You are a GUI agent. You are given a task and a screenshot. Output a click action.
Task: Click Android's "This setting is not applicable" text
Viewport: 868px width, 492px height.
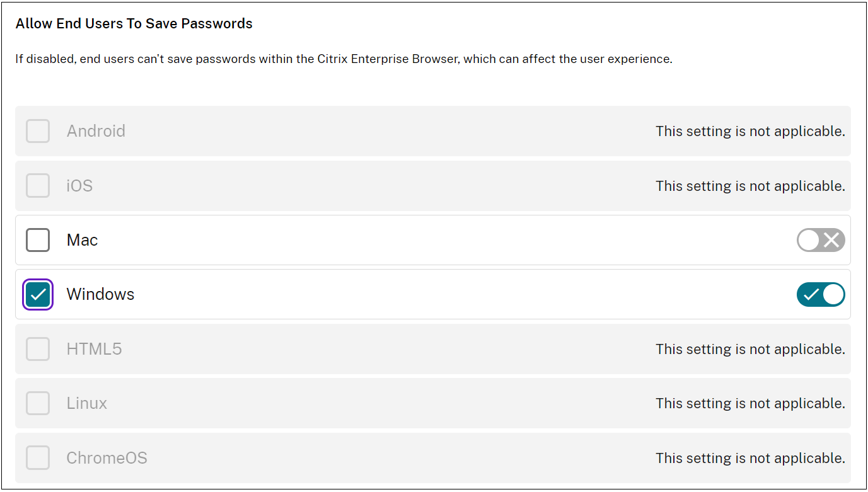tap(749, 131)
